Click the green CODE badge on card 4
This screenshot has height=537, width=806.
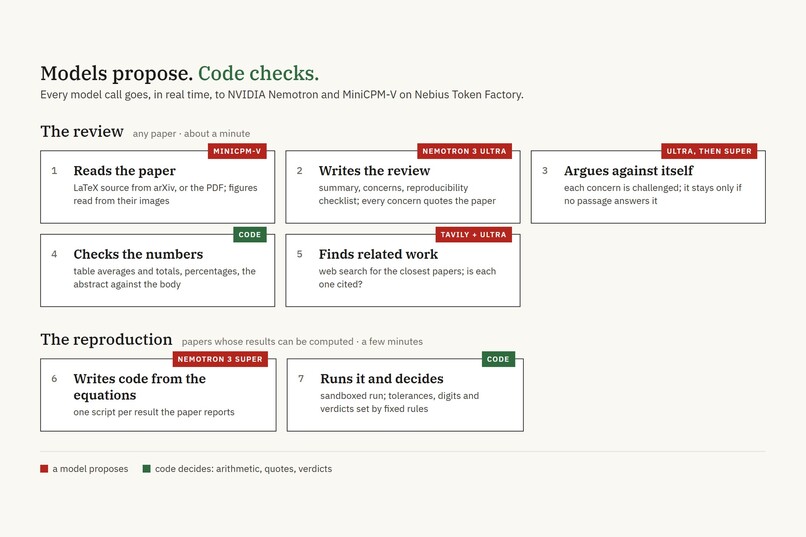click(x=250, y=234)
